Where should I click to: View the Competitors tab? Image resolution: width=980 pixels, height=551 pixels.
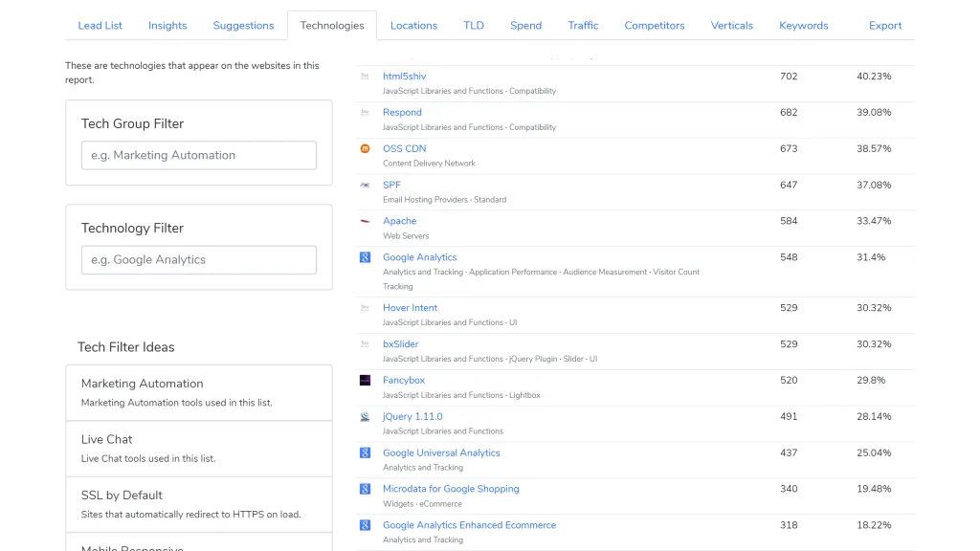click(x=655, y=26)
